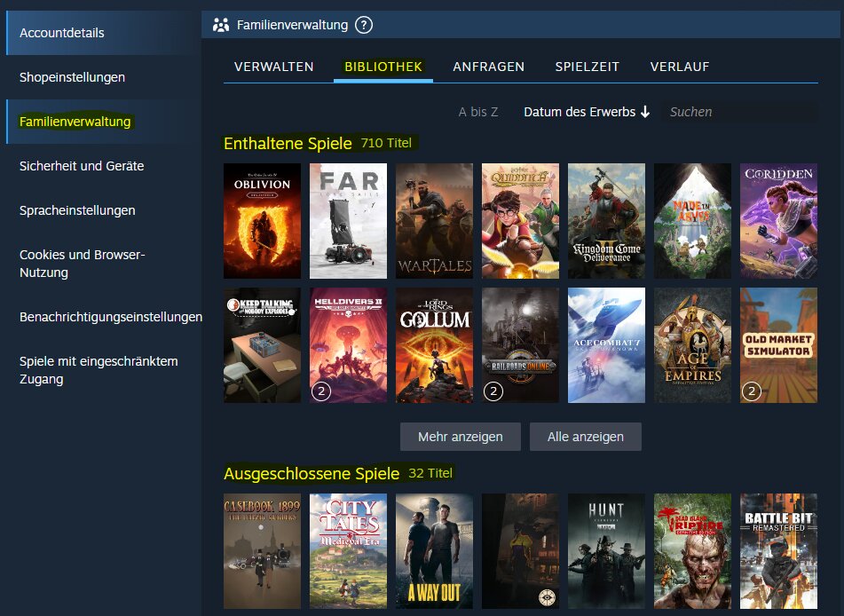Image resolution: width=844 pixels, height=616 pixels.
Task: Go to Shopeinstellungen in the sidebar
Action: coord(72,77)
